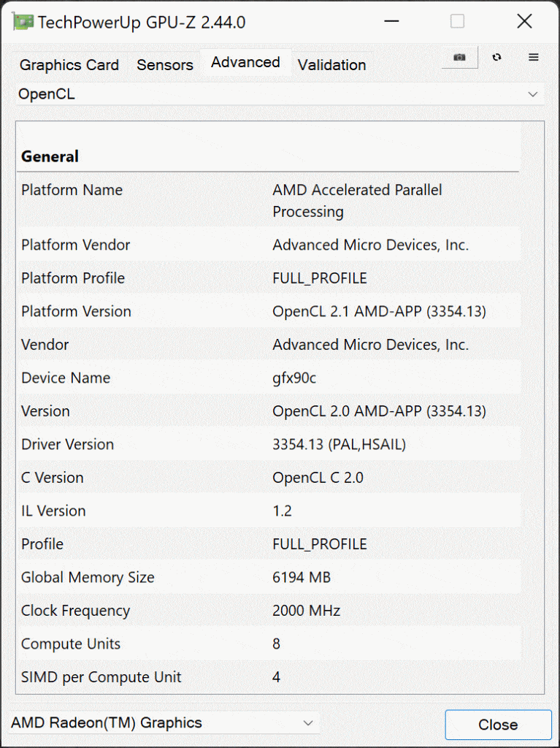Select the General section header
Screen dimensions: 560x748
50,156
